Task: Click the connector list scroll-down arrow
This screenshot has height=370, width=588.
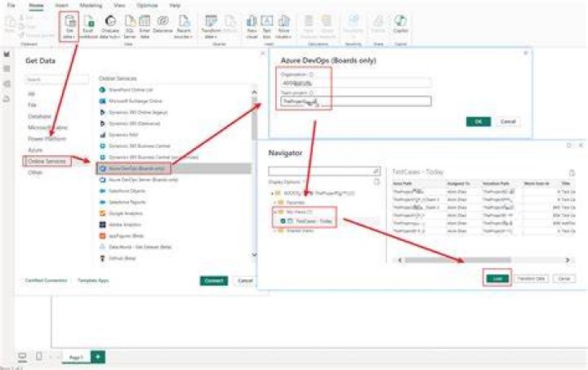Action: click(254, 255)
